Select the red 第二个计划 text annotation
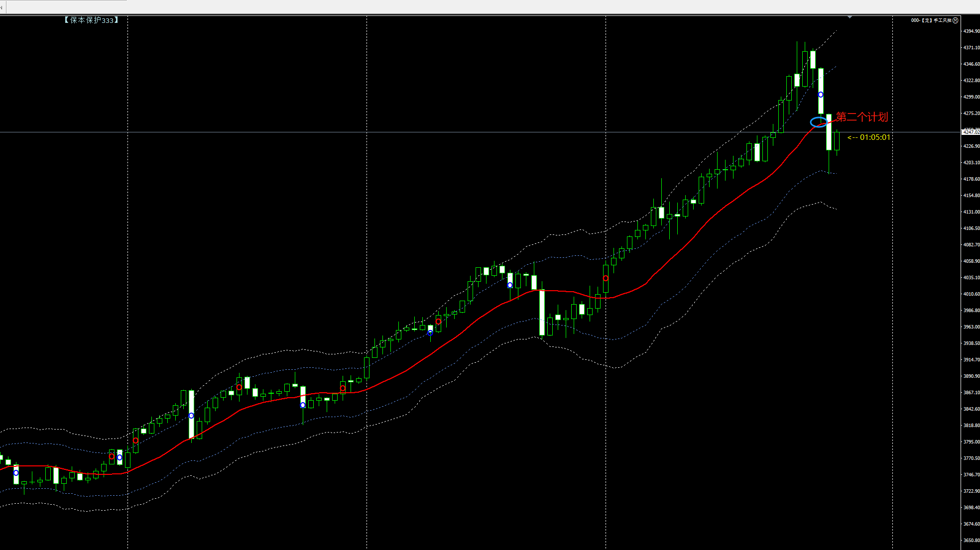Screen dimensions: 980x550 point(861,117)
